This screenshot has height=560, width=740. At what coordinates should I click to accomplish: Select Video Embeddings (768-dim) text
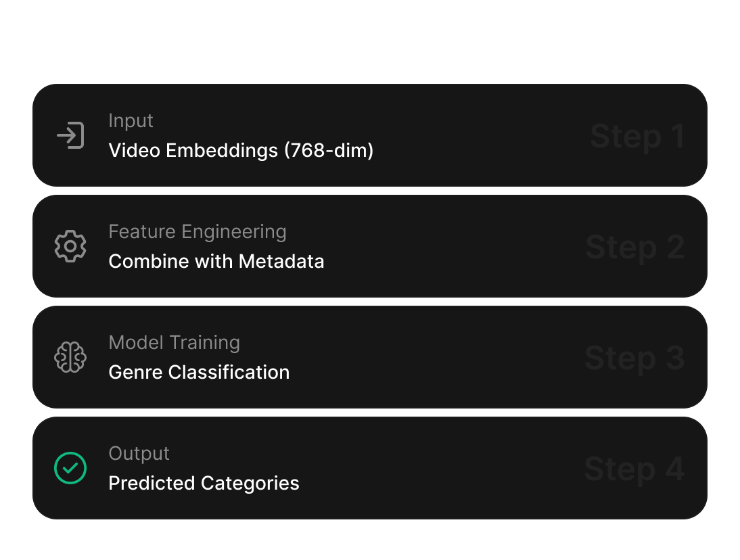pyautogui.click(x=241, y=150)
